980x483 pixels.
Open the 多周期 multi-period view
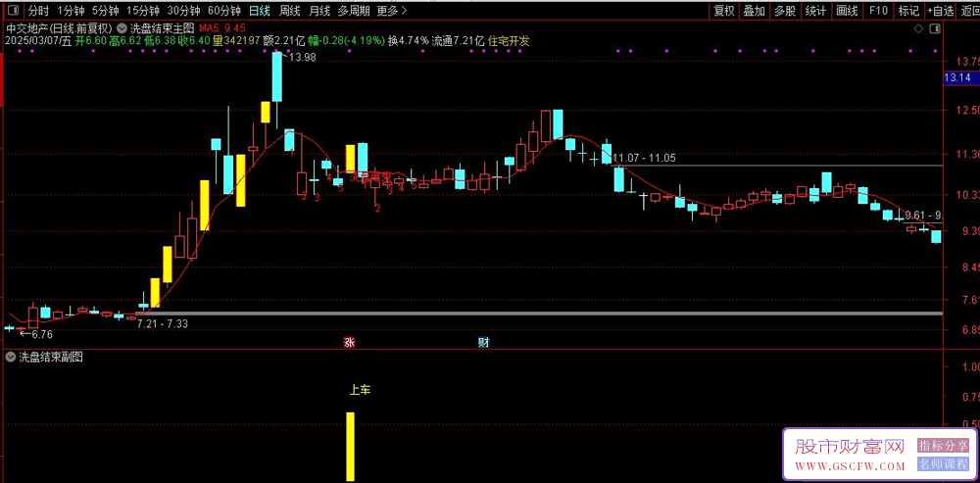click(354, 10)
